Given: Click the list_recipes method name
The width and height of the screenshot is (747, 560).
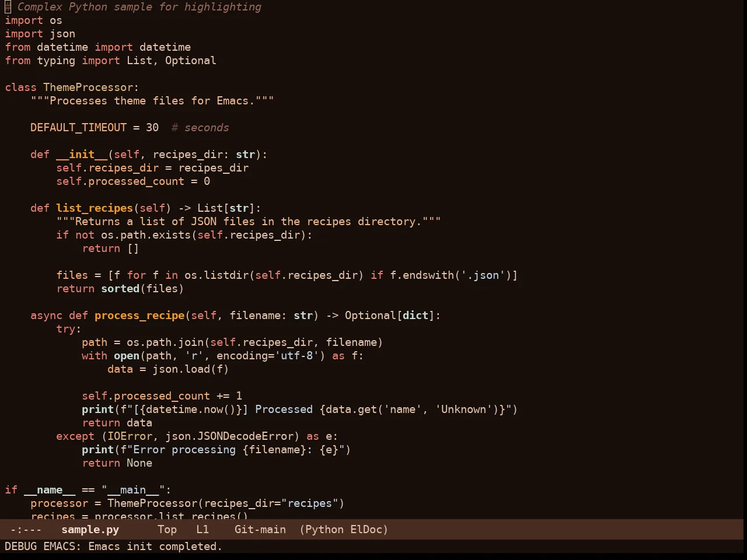Looking at the screenshot, I should pyautogui.click(x=95, y=208).
